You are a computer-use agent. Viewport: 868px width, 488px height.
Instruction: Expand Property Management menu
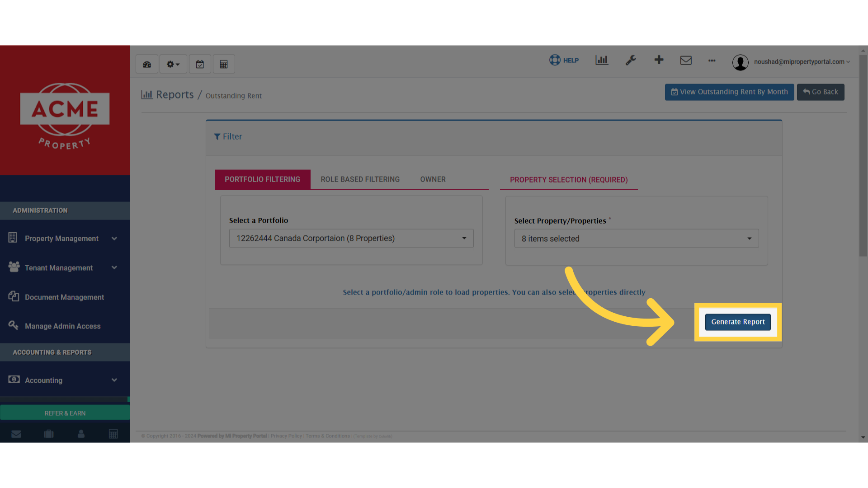65,239
